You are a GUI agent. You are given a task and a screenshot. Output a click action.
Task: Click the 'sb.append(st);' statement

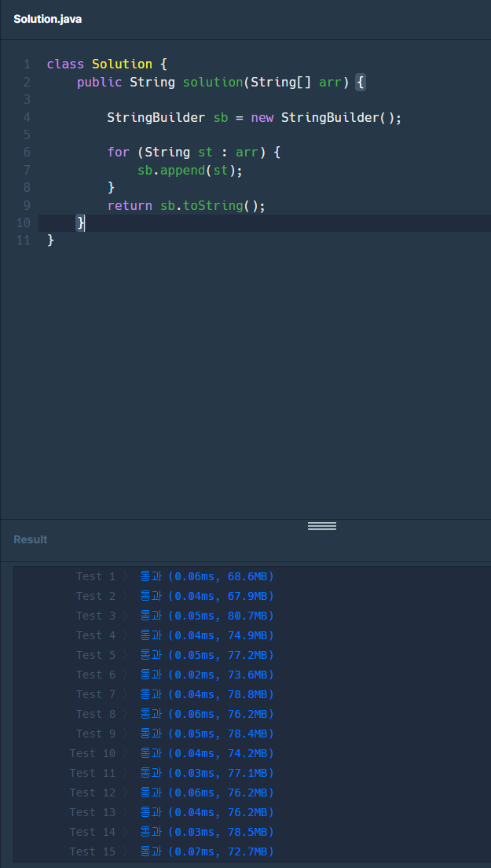(x=190, y=170)
